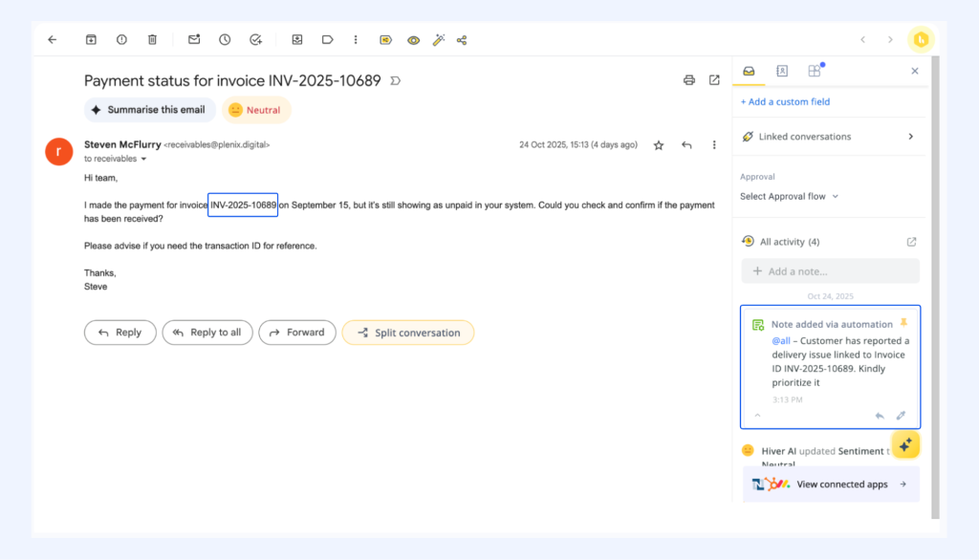Delete the email with the trash icon
The image size is (979, 560).
152,40
